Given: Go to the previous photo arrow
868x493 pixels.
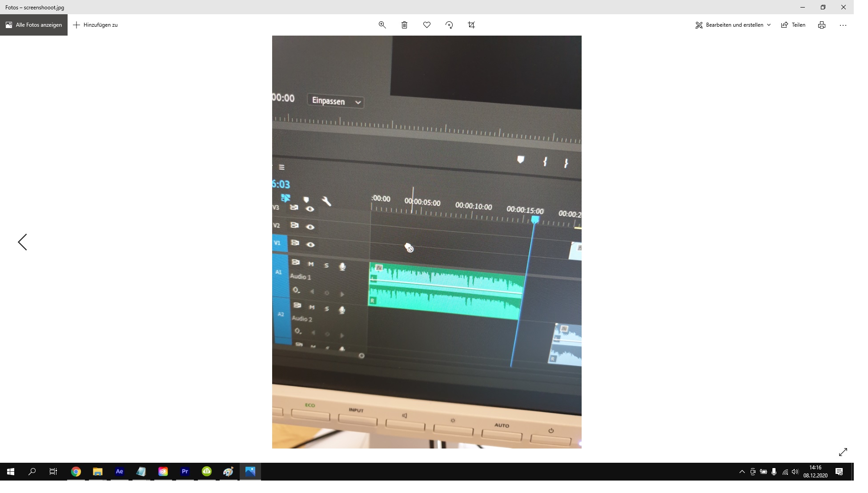Looking at the screenshot, I should [x=22, y=242].
